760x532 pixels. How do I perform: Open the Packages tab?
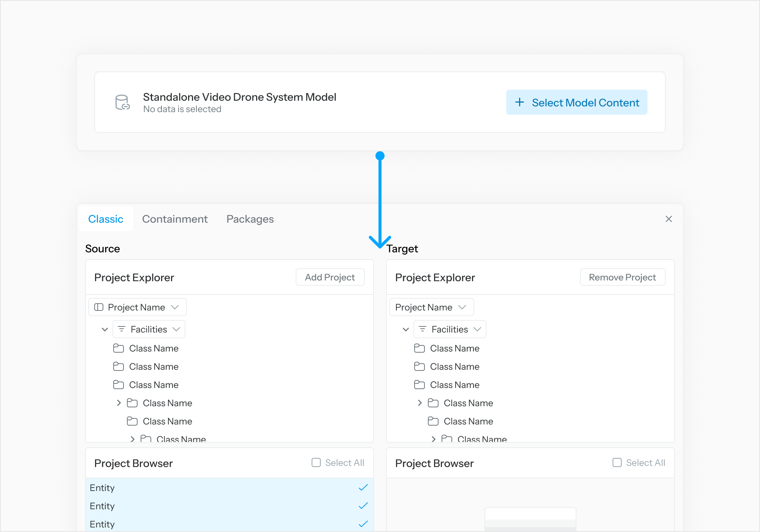pyautogui.click(x=250, y=219)
